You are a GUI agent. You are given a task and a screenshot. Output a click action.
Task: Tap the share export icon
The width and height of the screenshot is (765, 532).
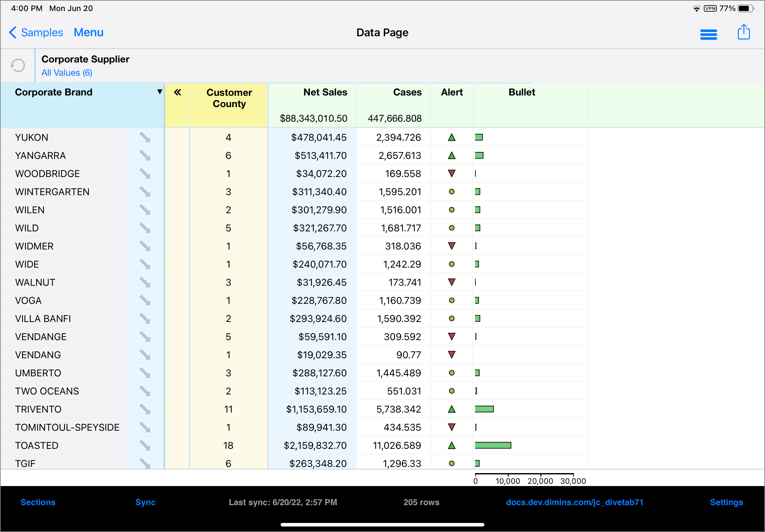[743, 32]
